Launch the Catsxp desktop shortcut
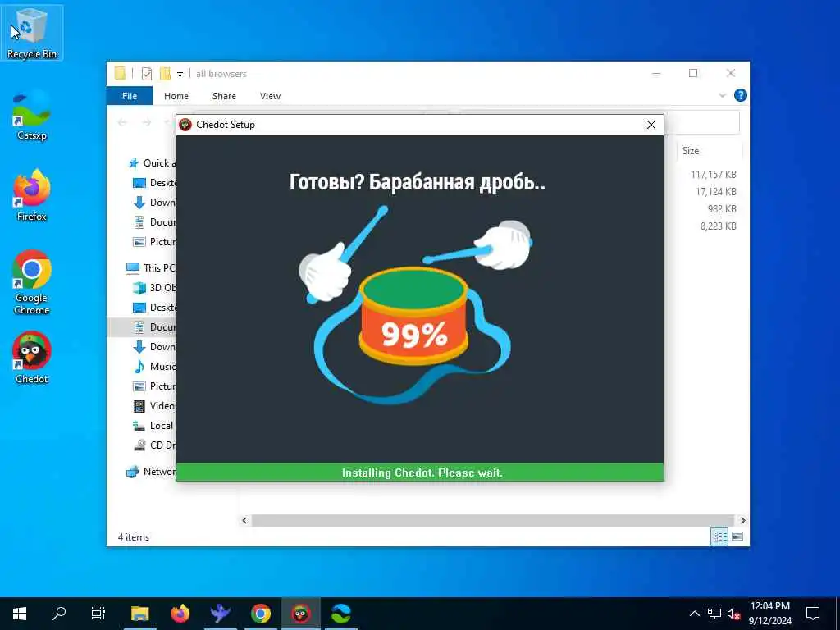 click(x=32, y=115)
